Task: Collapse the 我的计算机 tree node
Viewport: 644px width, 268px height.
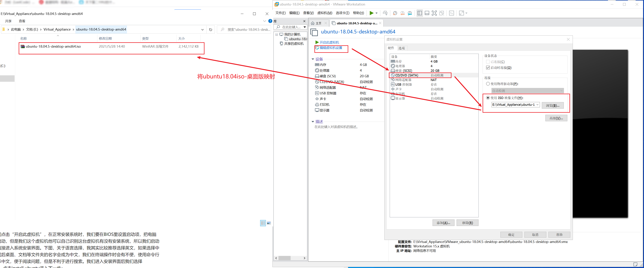Action: click(x=277, y=34)
